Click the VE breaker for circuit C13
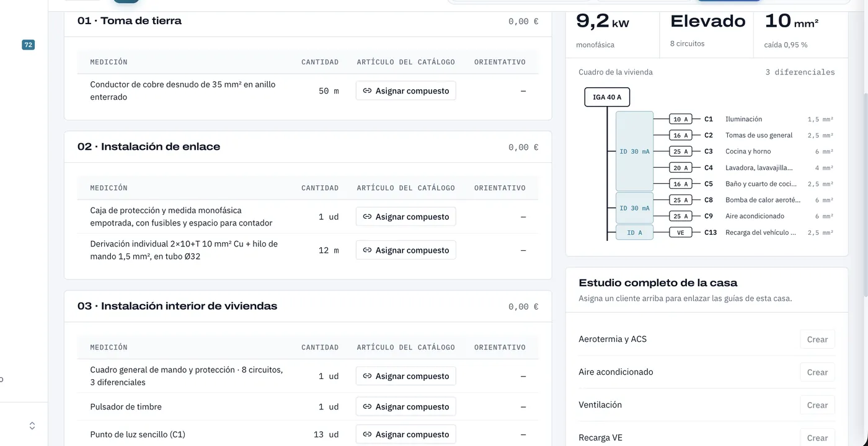Image resolution: width=868 pixels, height=446 pixels. point(681,233)
